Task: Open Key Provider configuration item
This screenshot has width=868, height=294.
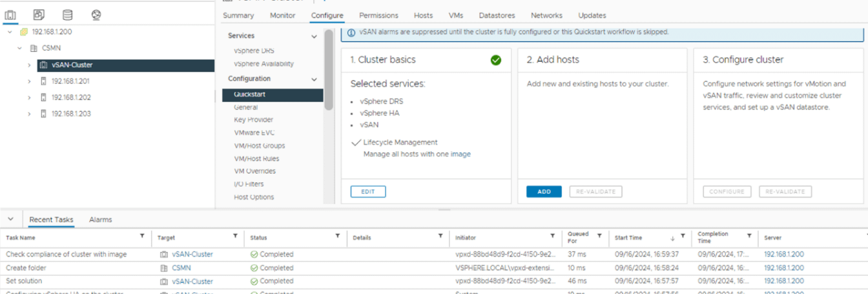Action: [253, 120]
